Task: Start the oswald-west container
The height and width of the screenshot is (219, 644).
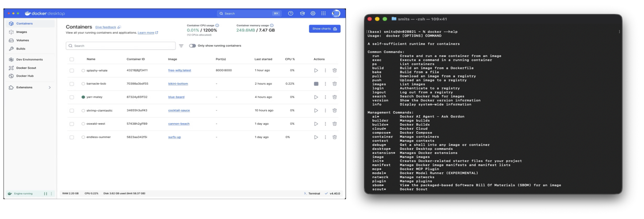Action: point(316,124)
